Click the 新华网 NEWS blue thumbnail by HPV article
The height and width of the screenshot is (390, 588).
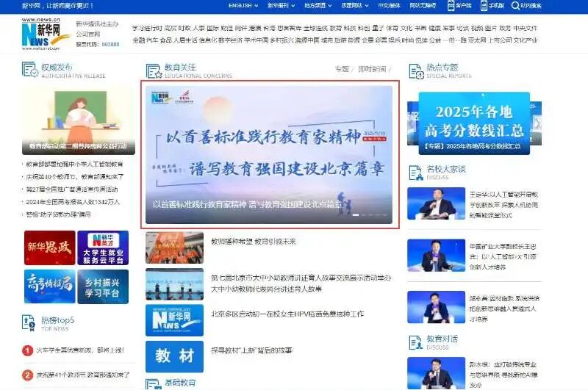pos(174,320)
